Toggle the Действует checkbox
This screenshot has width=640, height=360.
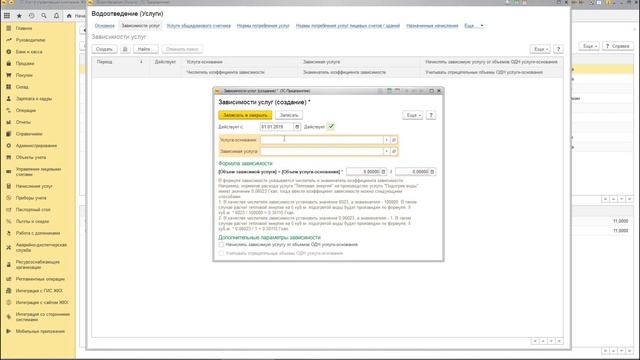point(331,127)
